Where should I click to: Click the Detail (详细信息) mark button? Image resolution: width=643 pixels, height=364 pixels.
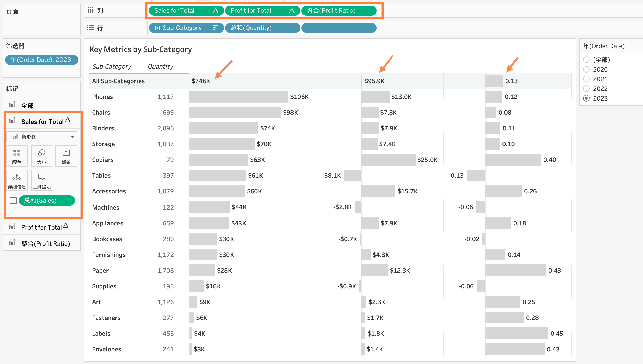pos(17,180)
